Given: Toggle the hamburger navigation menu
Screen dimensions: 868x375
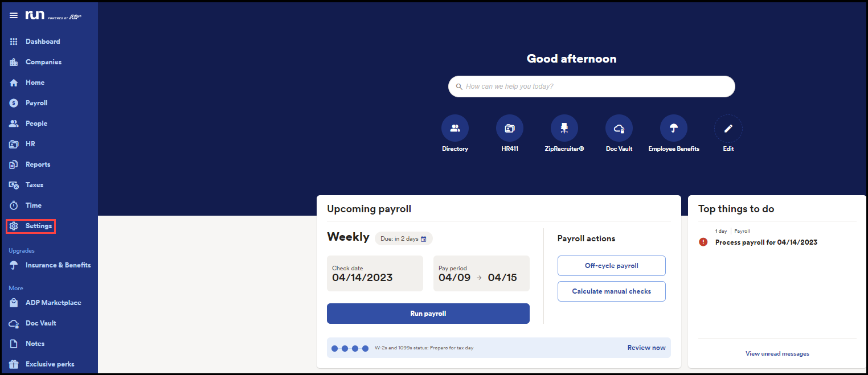Looking at the screenshot, I should tap(14, 15).
